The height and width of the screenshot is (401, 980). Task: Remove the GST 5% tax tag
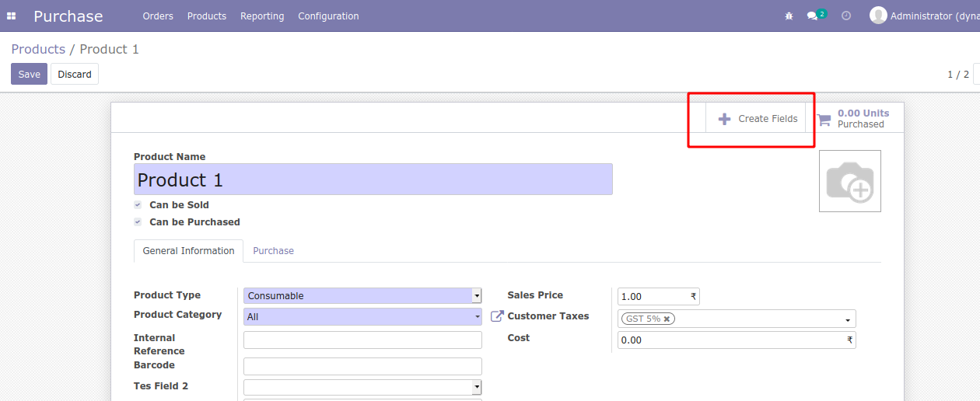click(x=667, y=319)
